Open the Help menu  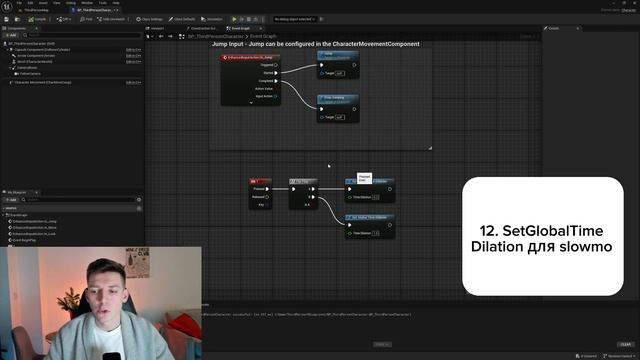[116, 3]
